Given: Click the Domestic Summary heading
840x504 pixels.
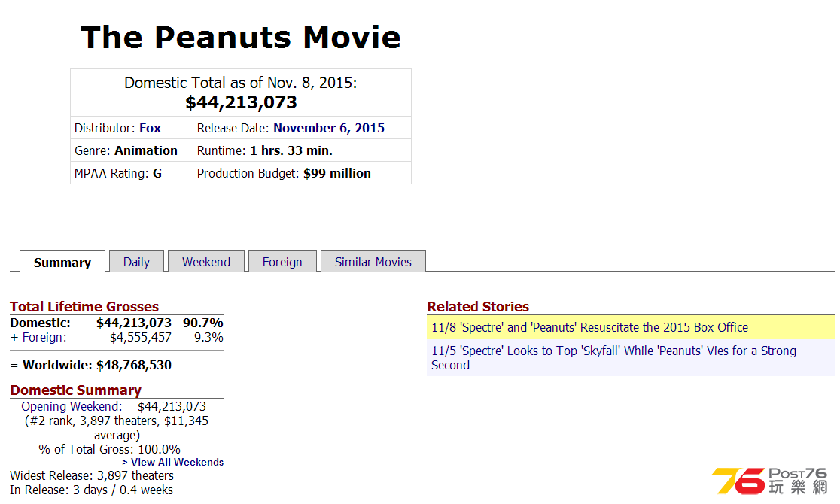Looking at the screenshot, I should [x=75, y=390].
